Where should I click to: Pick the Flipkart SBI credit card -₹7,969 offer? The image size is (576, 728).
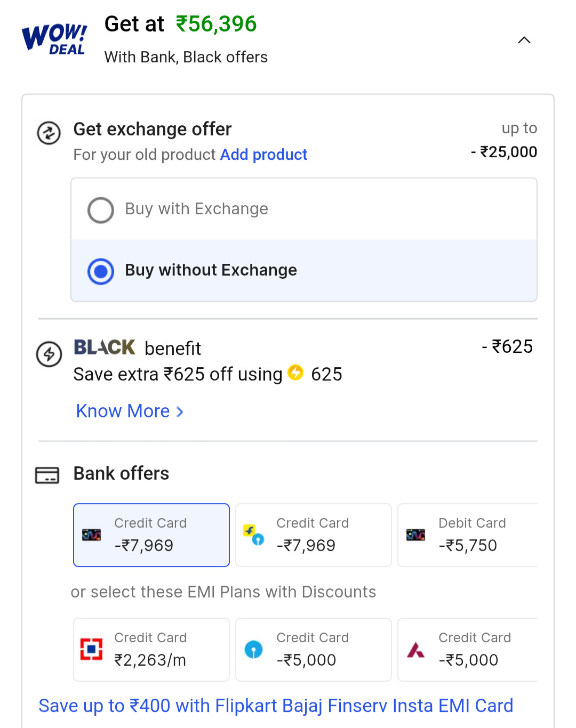[314, 535]
